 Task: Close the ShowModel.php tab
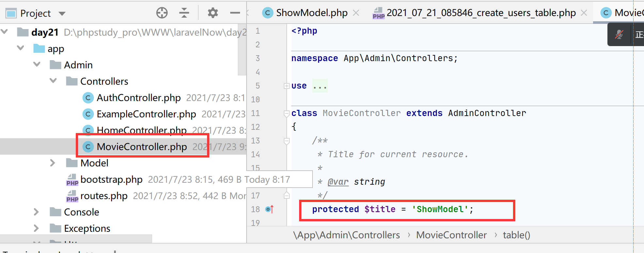(x=356, y=13)
